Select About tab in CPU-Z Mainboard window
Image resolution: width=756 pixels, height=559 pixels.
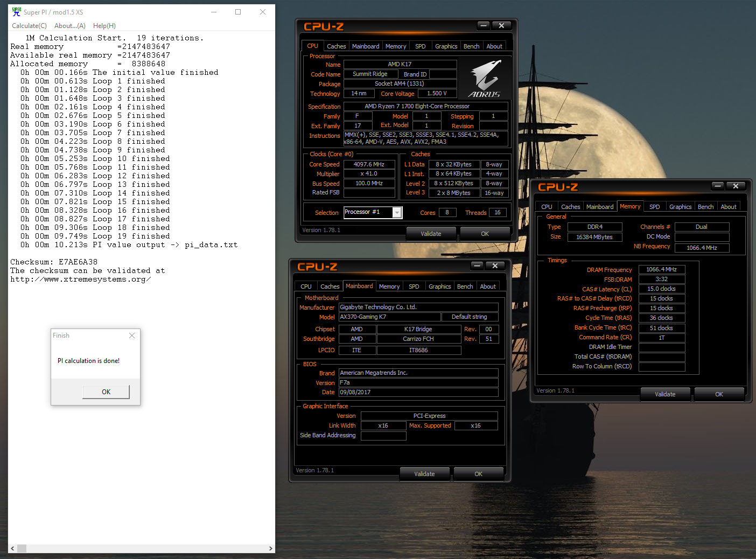488,287
